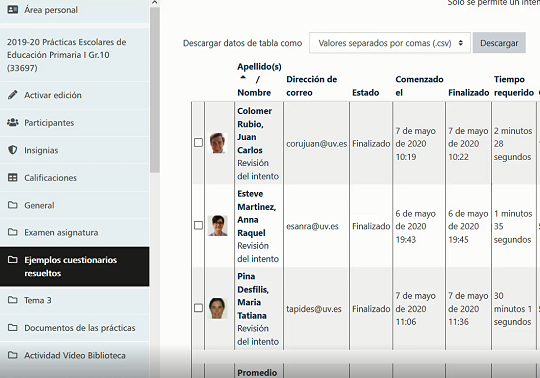
Task: Check the box for Pina Desfilis
Action: pos(198,308)
